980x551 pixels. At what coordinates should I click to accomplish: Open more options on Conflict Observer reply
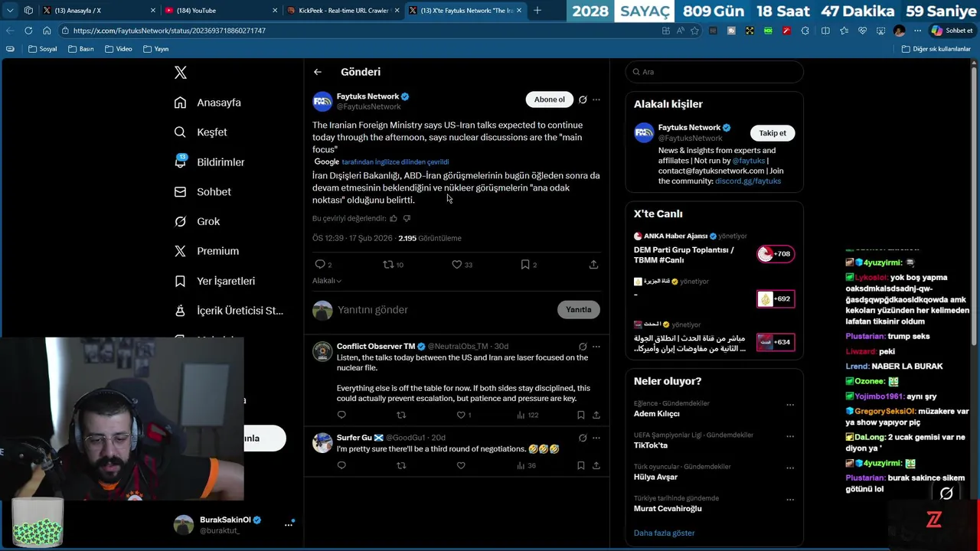[596, 347]
